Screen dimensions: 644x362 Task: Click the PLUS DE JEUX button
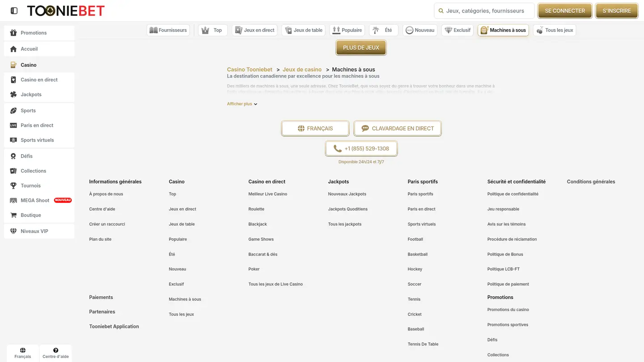(361, 47)
